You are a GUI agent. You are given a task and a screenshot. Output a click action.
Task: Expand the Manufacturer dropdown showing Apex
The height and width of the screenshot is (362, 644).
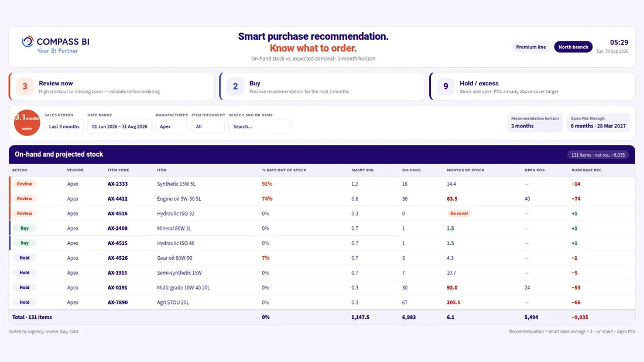pyautogui.click(x=172, y=126)
